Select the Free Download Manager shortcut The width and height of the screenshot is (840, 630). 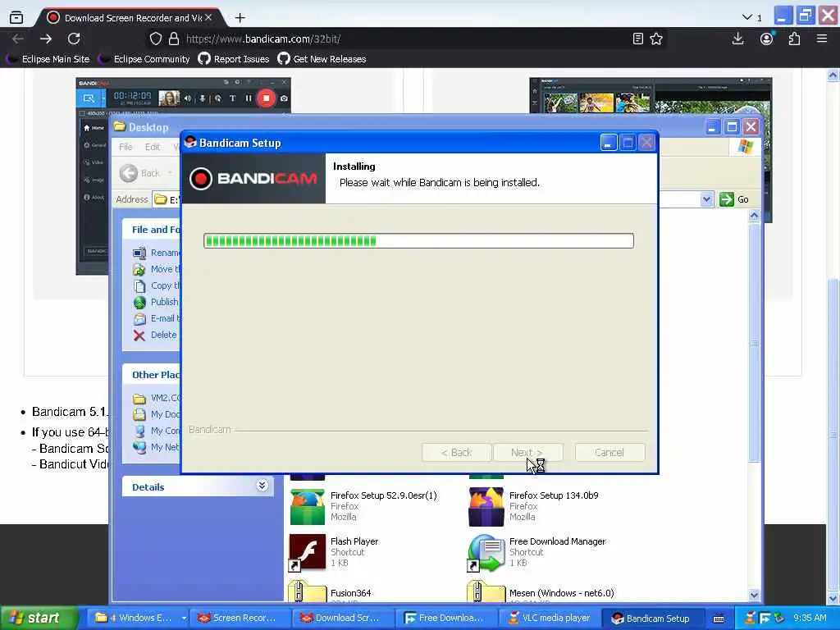[x=536, y=552]
